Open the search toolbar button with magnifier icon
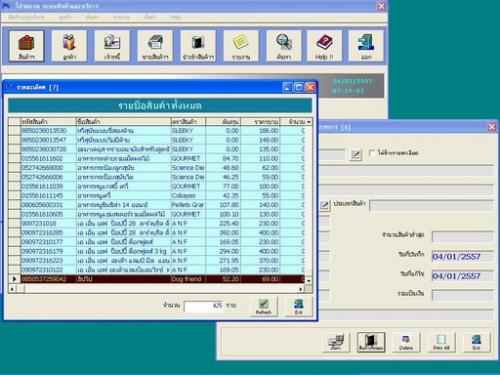The height and width of the screenshot is (375, 500). (284, 46)
